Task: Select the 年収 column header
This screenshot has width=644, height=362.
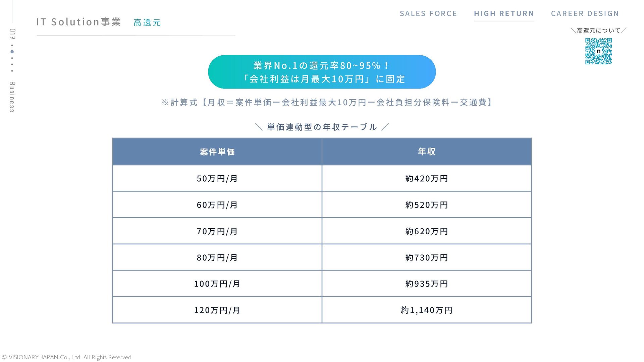Action: pyautogui.click(x=427, y=152)
